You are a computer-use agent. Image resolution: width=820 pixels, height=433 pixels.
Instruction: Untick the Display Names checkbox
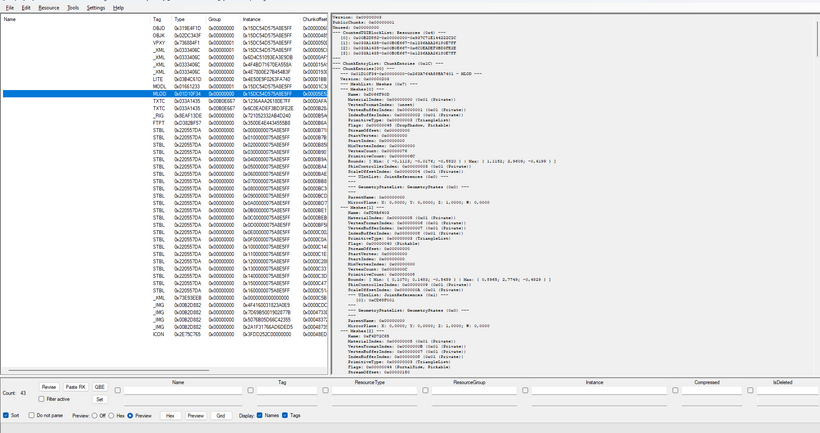pyautogui.click(x=259, y=415)
